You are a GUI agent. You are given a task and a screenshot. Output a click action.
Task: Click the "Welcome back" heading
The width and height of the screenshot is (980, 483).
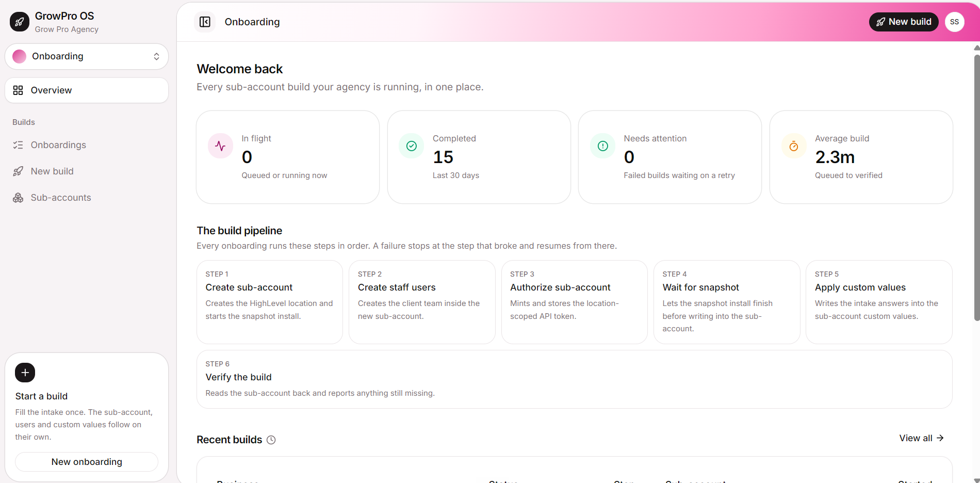(240, 69)
